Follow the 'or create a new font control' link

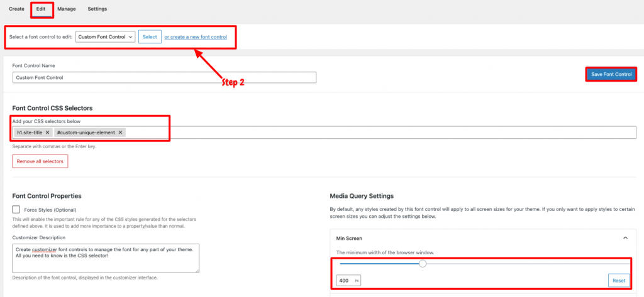196,37
